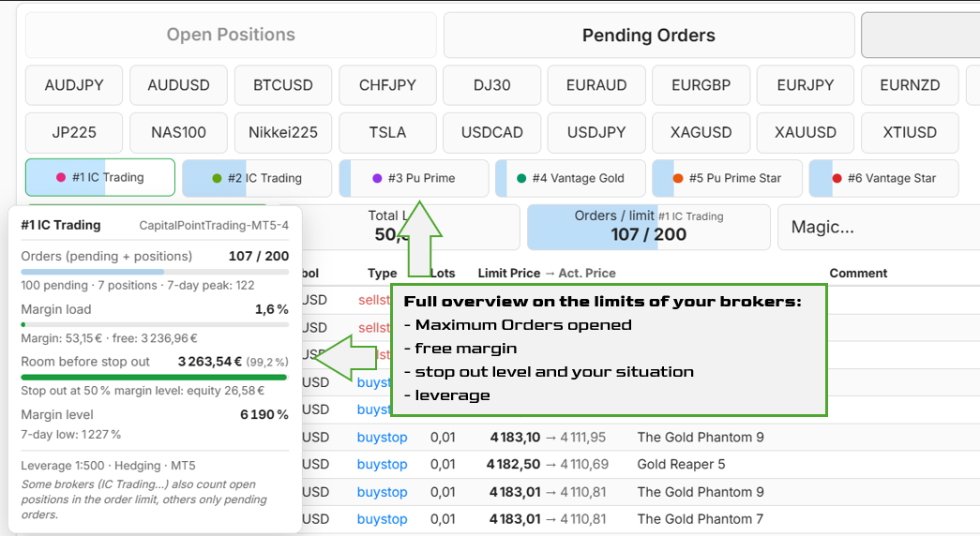Filter by XAUUSD symbol
The width and height of the screenshot is (980, 536).
(806, 132)
